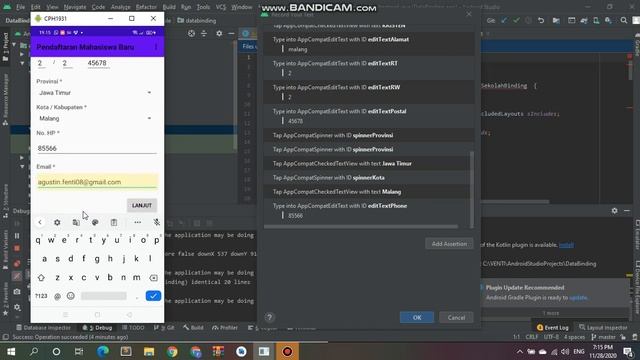Open keyboard settings gear in emulator
This screenshot has height=360, width=640.
click(x=57, y=222)
